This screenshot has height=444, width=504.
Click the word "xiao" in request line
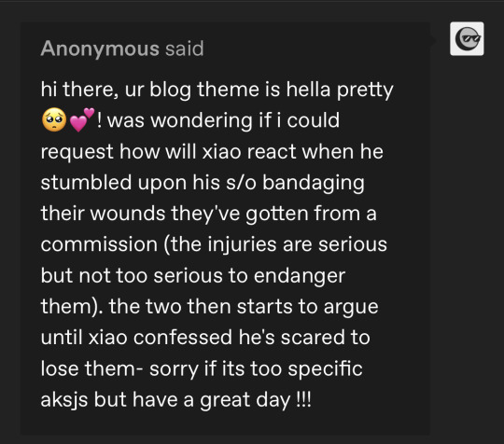click(221, 151)
